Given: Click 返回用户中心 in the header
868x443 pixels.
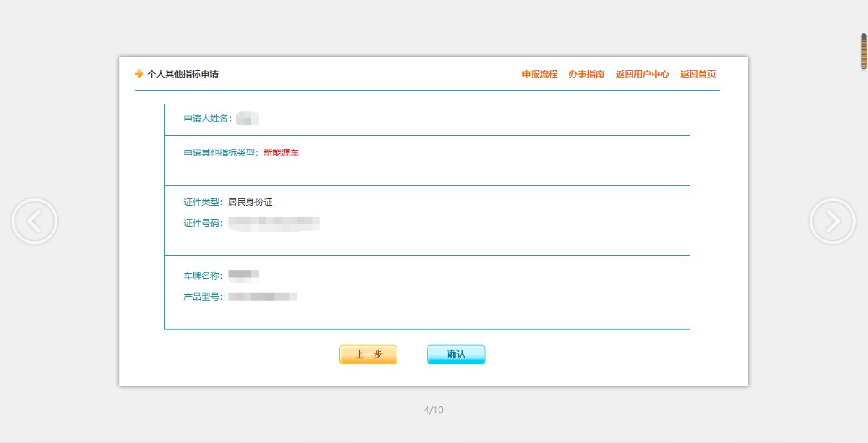Looking at the screenshot, I should [642, 74].
